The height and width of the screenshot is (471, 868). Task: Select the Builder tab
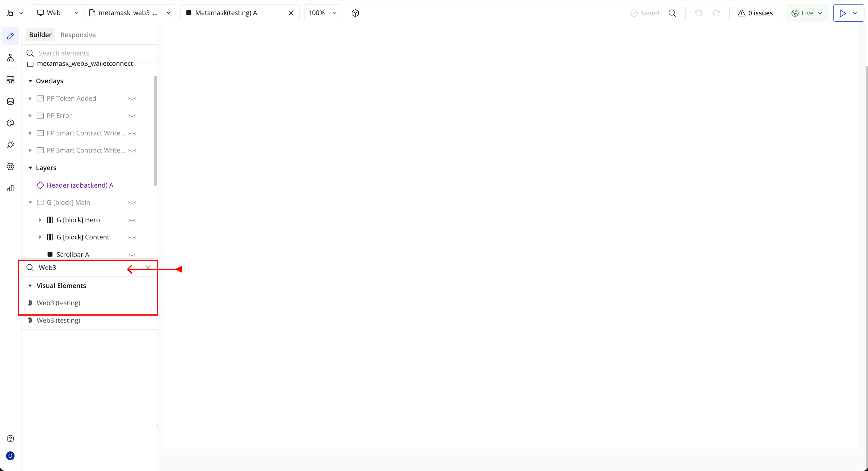(x=40, y=35)
